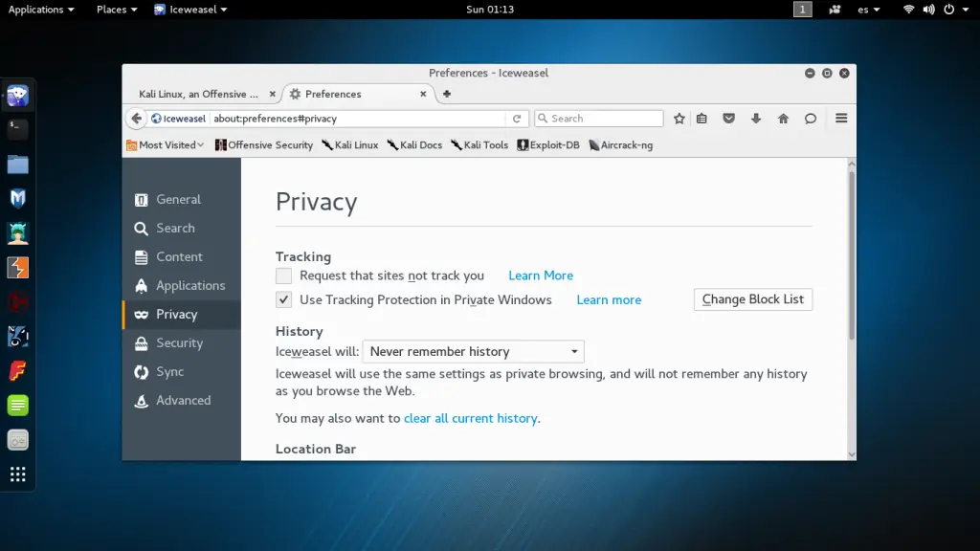
Task: Open Exploit-DB bookmark
Action: click(548, 145)
